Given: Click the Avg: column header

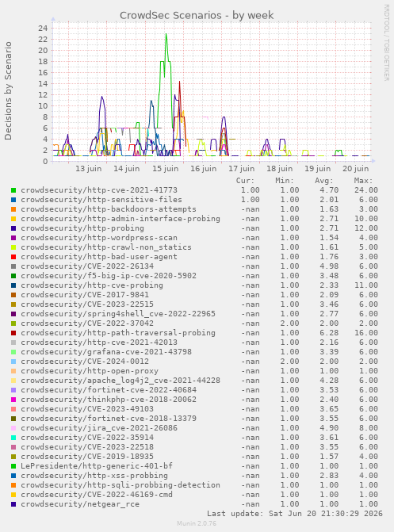Looking at the screenshot, I should tap(324, 181).
